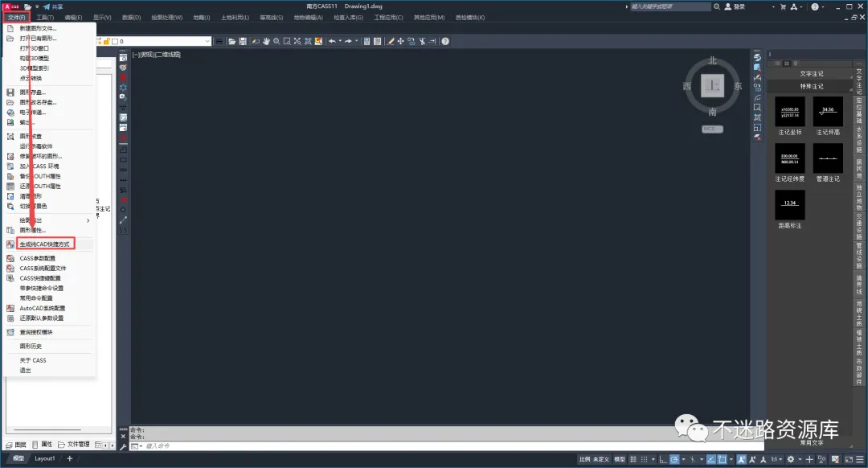The width and height of the screenshot is (868, 468).
Task: Select the Pan hand tool
Action: tap(266, 42)
